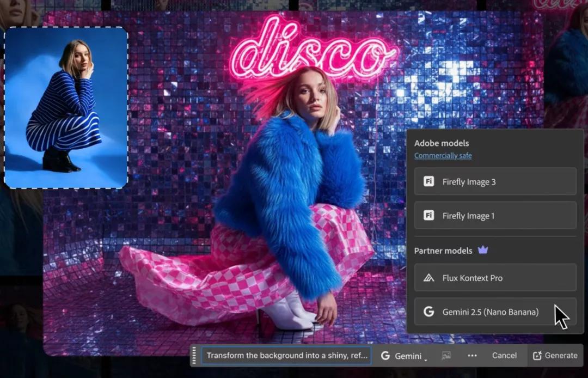Image resolution: width=588 pixels, height=378 pixels.
Task: Click the sparkle icon on Generate button
Action: pyautogui.click(x=537, y=356)
